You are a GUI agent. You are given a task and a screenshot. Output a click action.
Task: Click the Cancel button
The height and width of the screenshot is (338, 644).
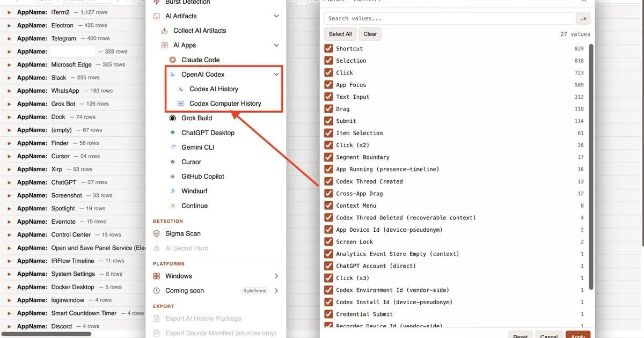click(549, 335)
